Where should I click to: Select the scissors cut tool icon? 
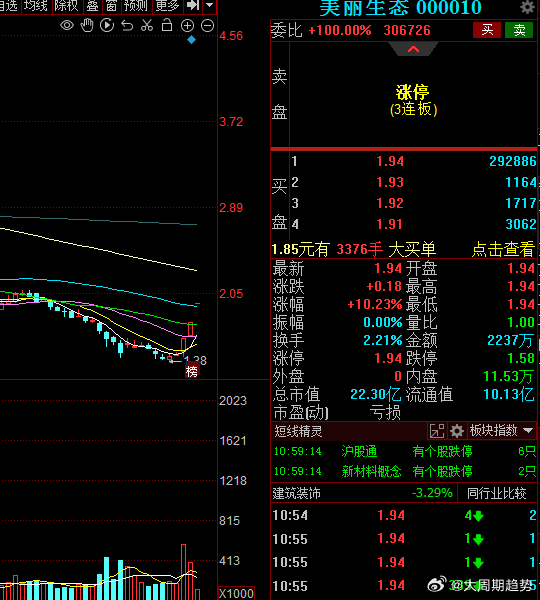[x=147, y=26]
